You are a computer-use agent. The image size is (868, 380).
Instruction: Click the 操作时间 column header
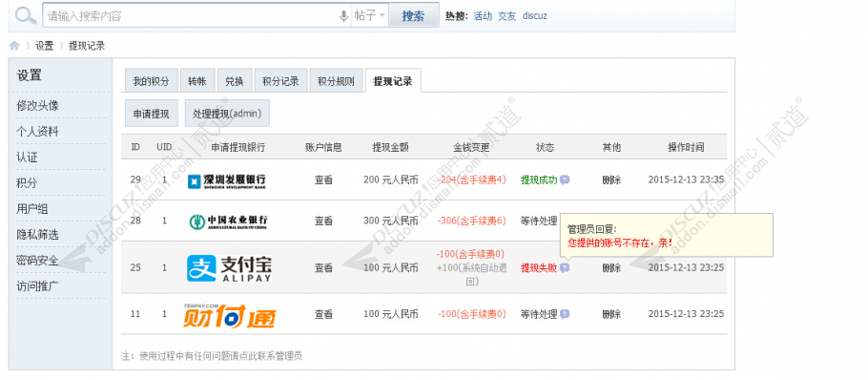686,147
